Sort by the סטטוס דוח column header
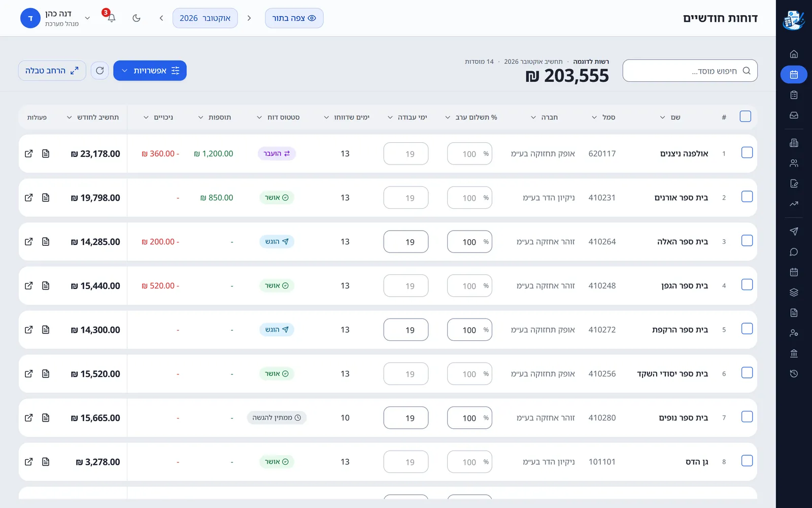This screenshot has height=508, width=812. [278, 117]
